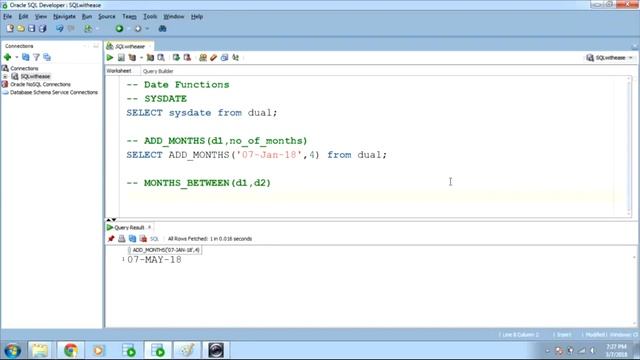Open the Edit menu
Screen dimensions: 640x360
tap(23, 17)
